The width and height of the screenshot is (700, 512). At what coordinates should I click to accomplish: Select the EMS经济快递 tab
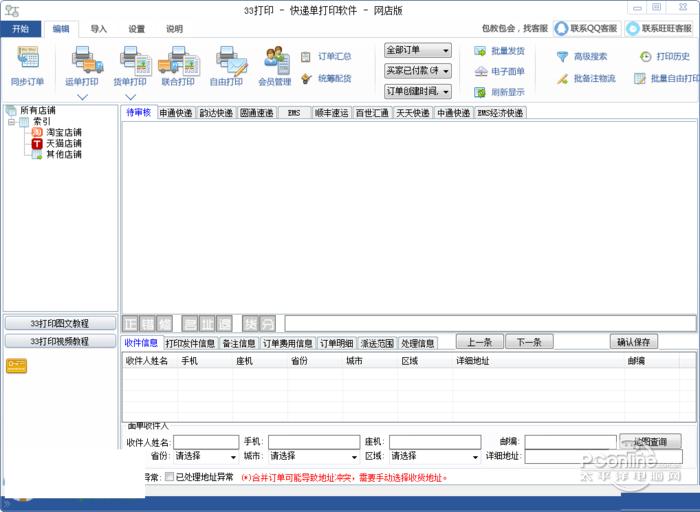click(x=500, y=113)
